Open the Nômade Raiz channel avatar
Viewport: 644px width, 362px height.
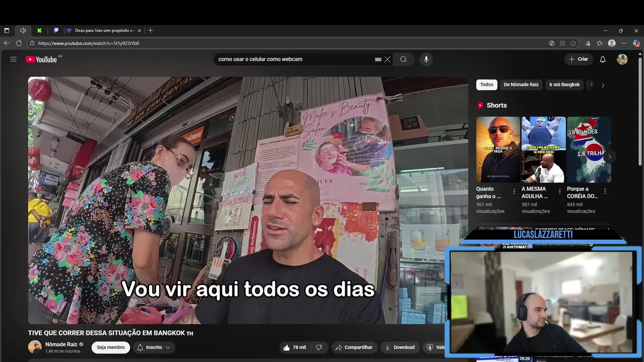(35, 347)
